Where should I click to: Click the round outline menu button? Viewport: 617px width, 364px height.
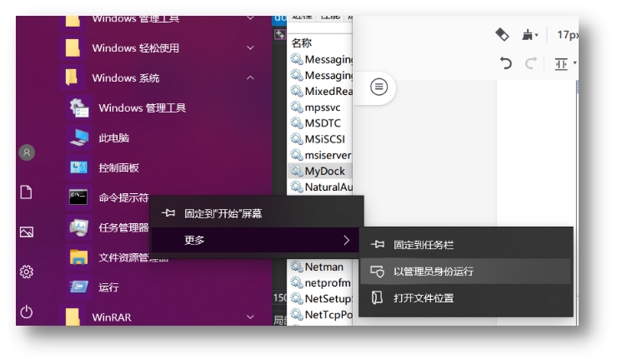(379, 87)
